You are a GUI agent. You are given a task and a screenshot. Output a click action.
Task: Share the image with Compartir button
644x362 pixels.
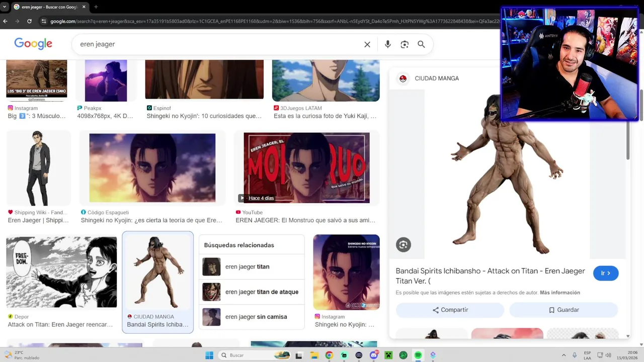pyautogui.click(x=450, y=310)
